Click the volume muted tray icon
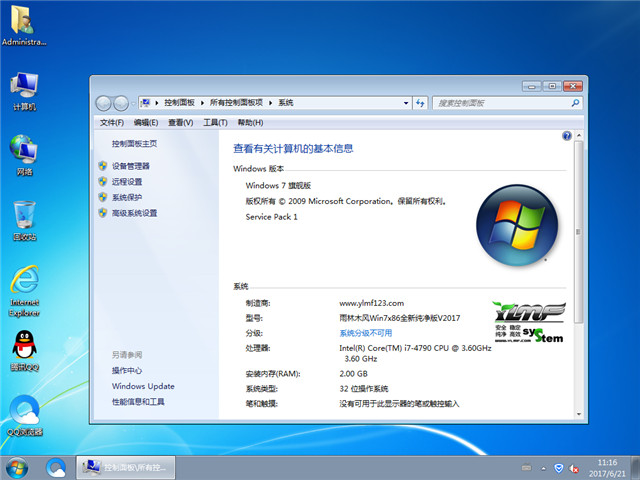 click(574, 468)
